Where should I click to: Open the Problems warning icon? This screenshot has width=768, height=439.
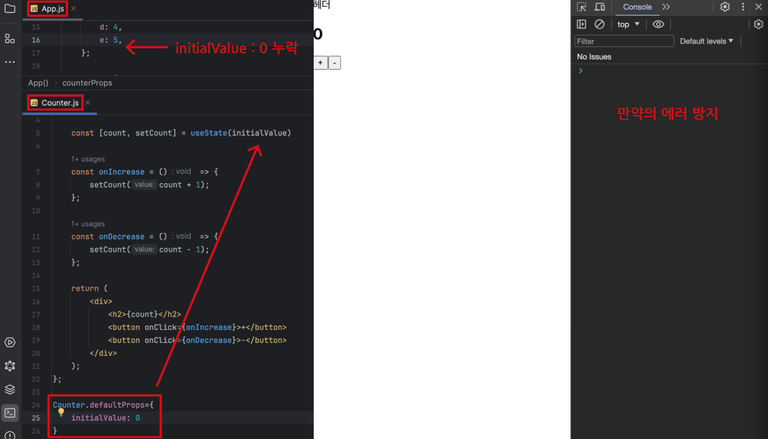click(10, 435)
